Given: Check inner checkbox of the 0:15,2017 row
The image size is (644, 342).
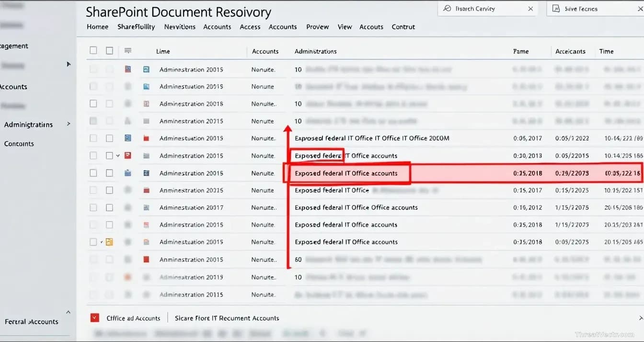Looking at the screenshot, I should pyautogui.click(x=110, y=190).
